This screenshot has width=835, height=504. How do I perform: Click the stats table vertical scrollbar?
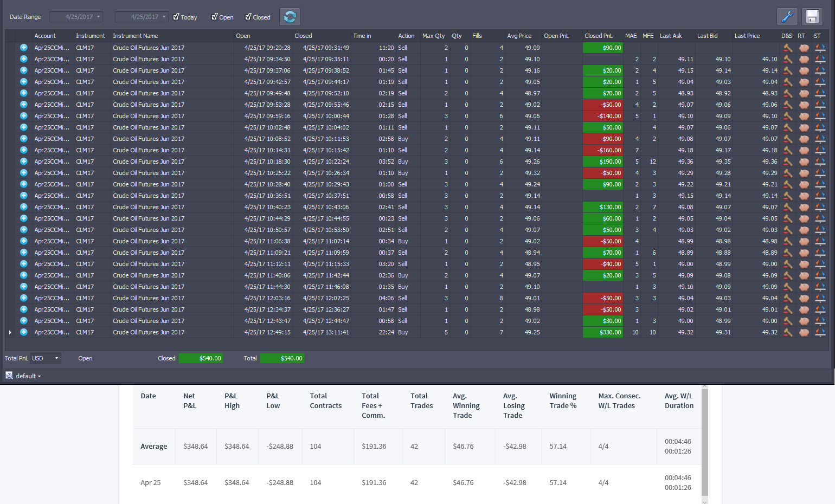(705, 442)
